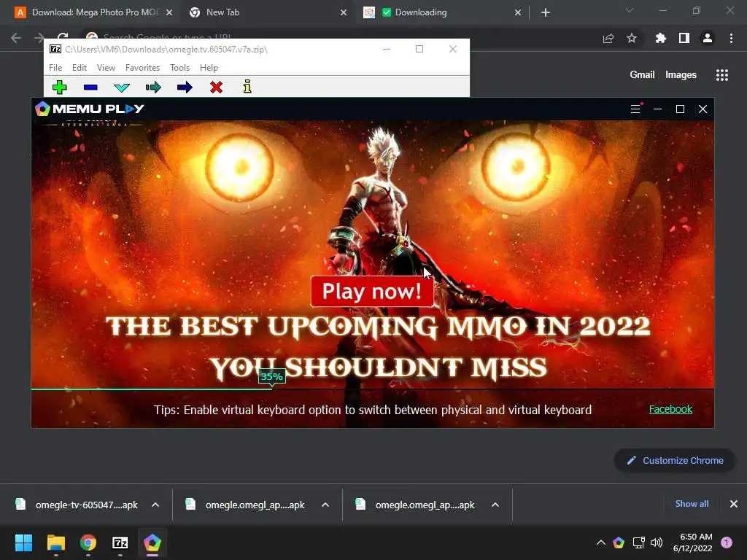Open Chrome extensions puzzle icon
This screenshot has height=560, width=747.
click(661, 38)
